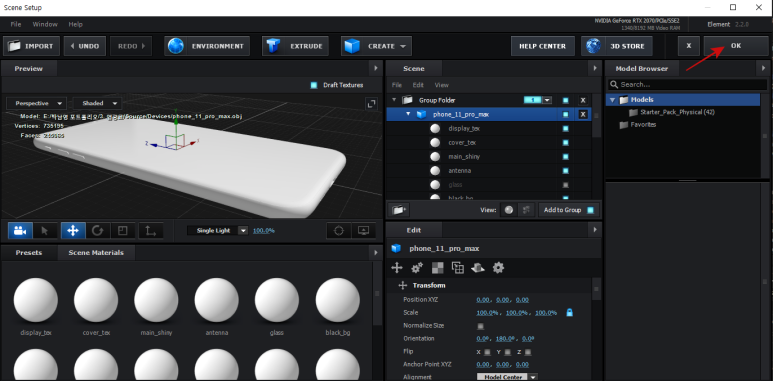
Task: Open the Shaded display mode dropdown
Action: 97,104
